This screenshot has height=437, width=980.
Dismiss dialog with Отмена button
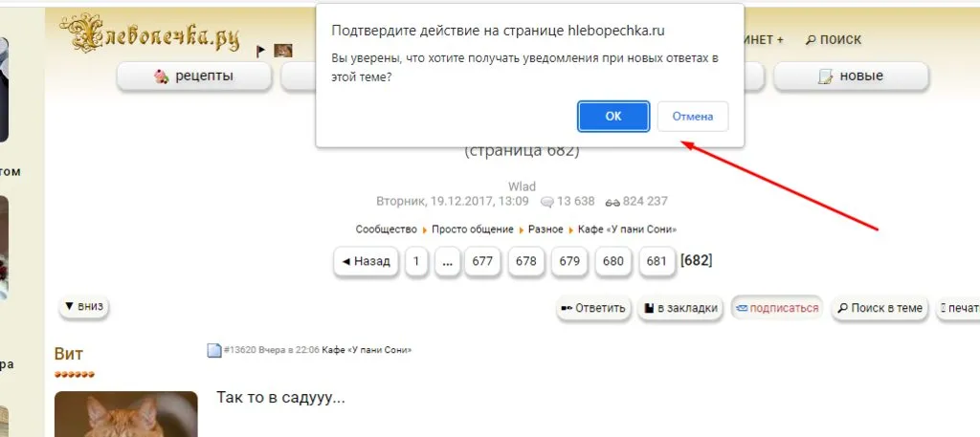click(693, 116)
